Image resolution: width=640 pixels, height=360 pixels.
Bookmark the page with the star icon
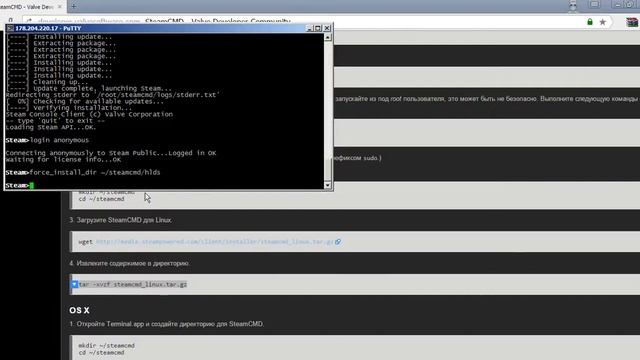pyautogui.click(x=602, y=22)
